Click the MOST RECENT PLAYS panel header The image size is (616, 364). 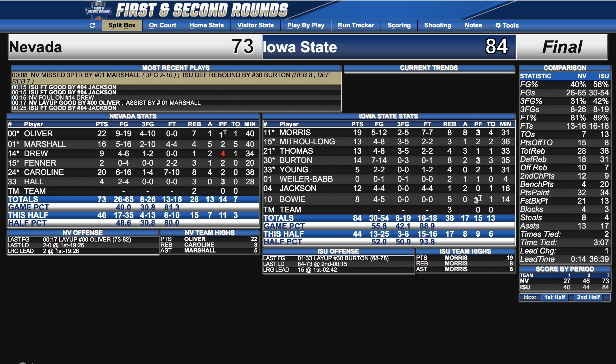pos(176,68)
